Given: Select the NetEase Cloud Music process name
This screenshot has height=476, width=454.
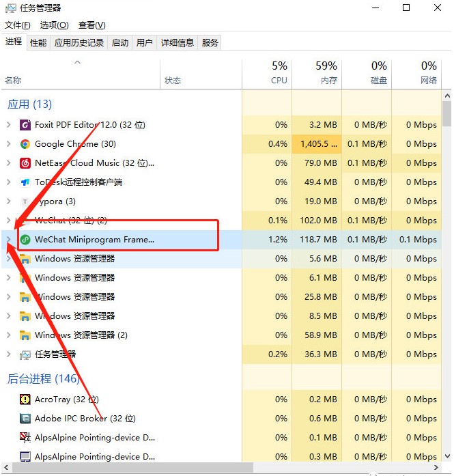Looking at the screenshot, I should pyautogui.click(x=94, y=163).
